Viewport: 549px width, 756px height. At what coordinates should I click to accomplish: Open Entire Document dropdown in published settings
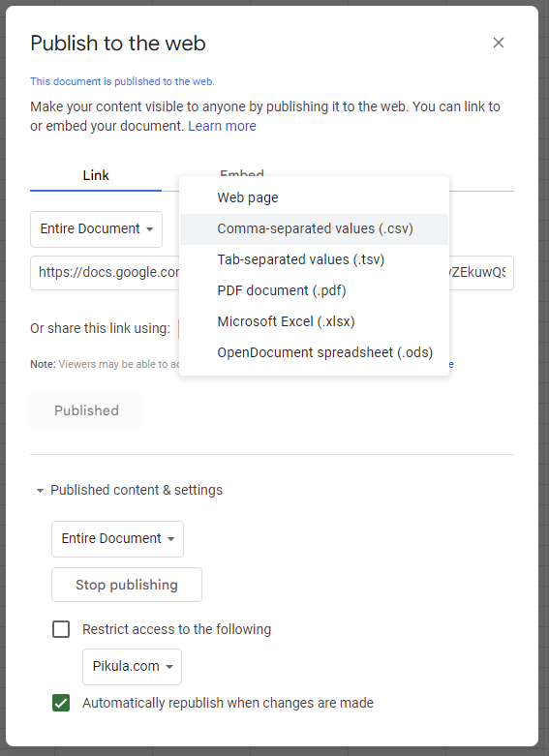pyautogui.click(x=118, y=538)
